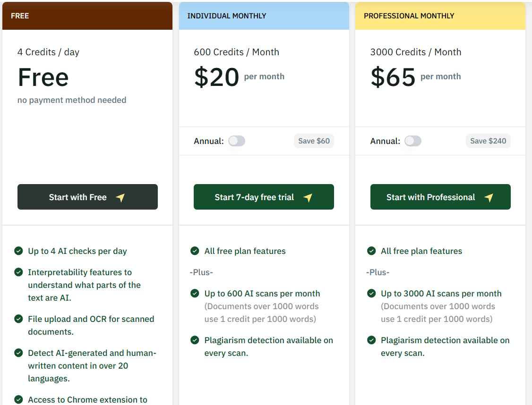
Task: Click the $20 per month price
Action: (217, 77)
